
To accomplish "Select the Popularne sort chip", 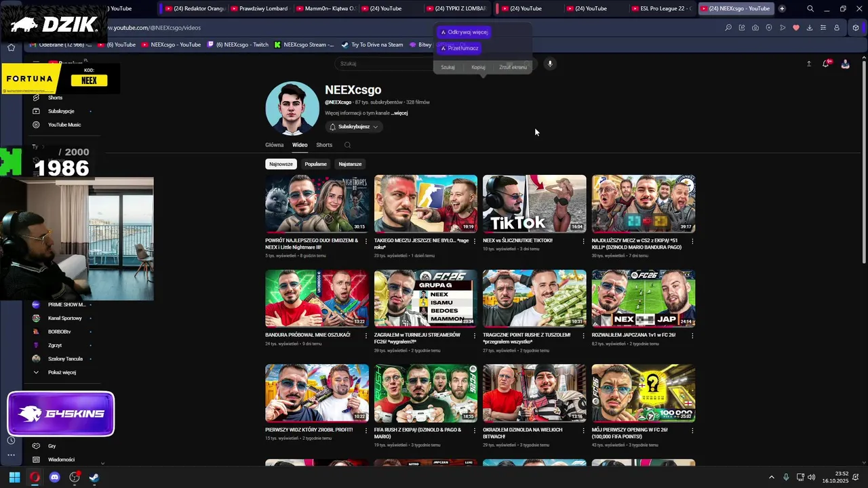I will coord(315,164).
